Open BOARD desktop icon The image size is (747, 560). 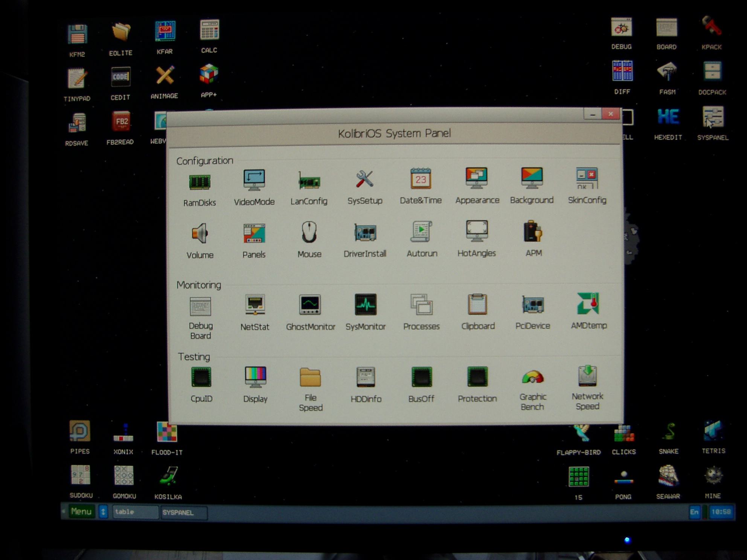point(666,27)
